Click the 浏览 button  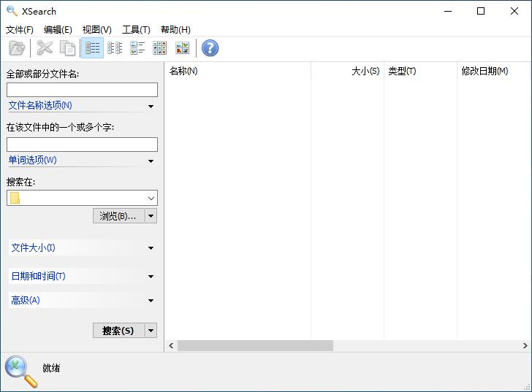pyautogui.click(x=118, y=216)
